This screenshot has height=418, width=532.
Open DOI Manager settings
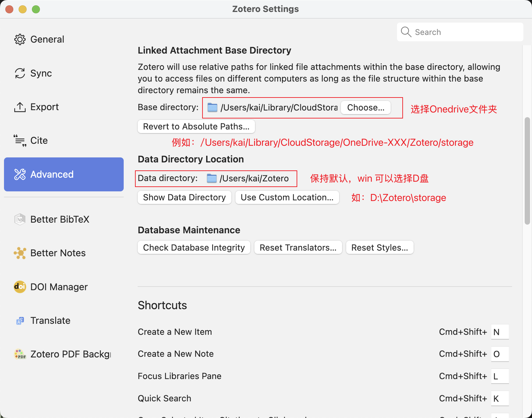[x=64, y=287]
